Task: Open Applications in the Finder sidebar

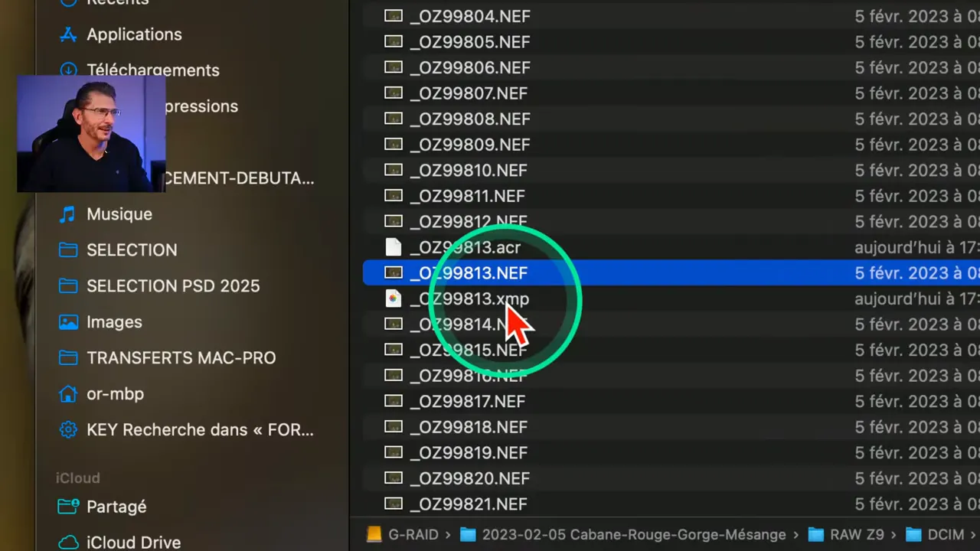Action: 133,34
